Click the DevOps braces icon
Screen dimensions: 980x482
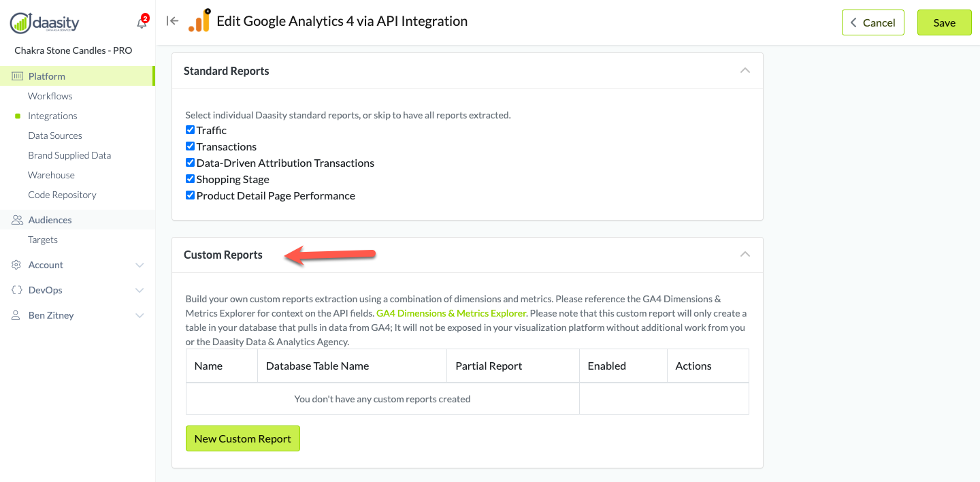(x=17, y=290)
